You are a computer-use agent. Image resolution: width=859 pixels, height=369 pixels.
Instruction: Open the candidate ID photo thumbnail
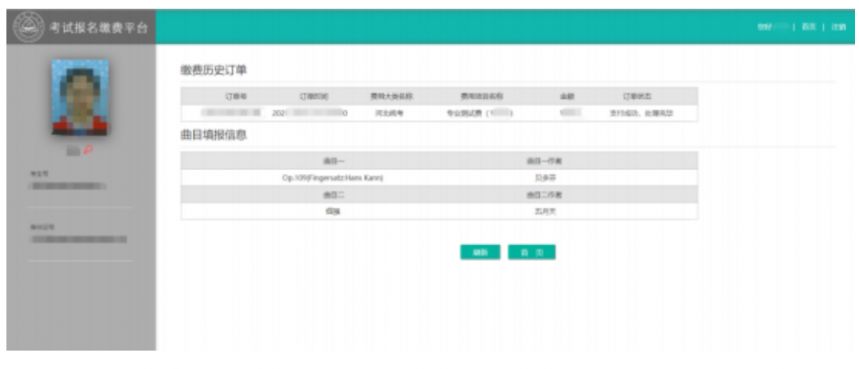point(80,97)
